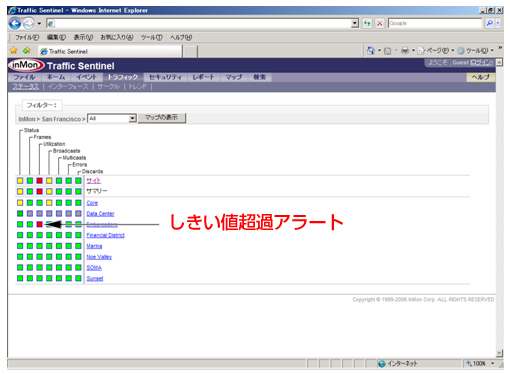Switch to the ホーム tab

(56, 77)
